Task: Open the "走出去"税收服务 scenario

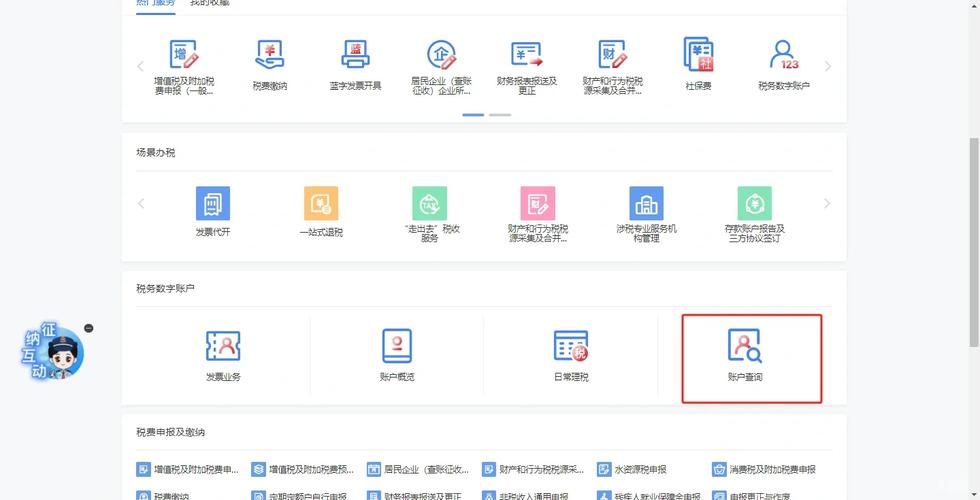Action: click(x=430, y=214)
